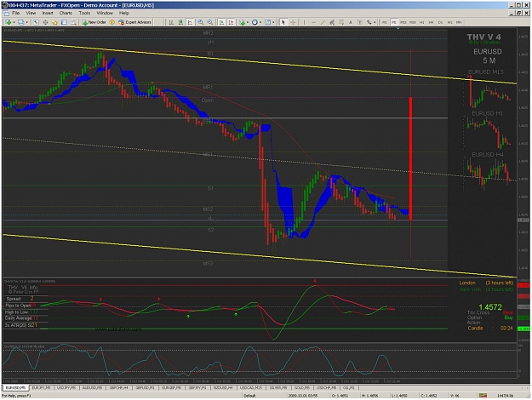Switch to the H4 timeframe

[x=431, y=22]
